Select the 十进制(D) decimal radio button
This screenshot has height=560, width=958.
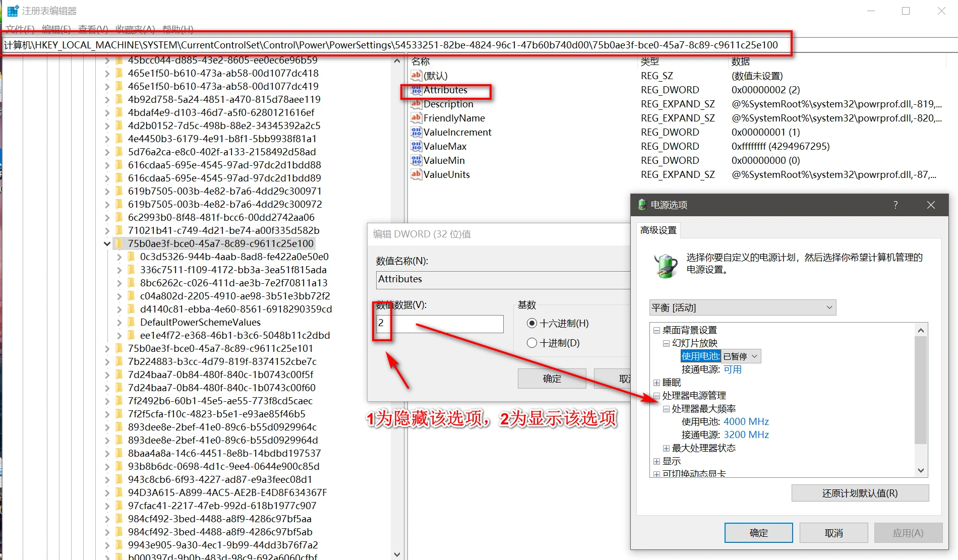pyautogui.click(x=531, y=343)
